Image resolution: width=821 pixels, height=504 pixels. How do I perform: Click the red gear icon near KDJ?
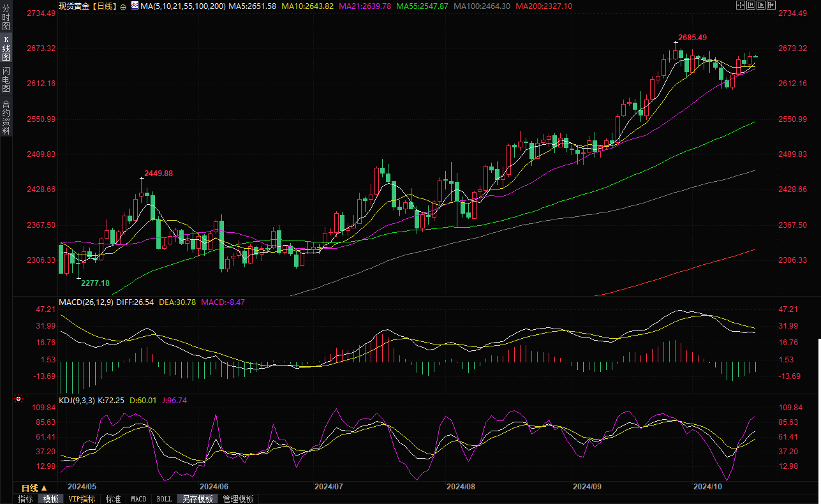click(x=18, y=400)
